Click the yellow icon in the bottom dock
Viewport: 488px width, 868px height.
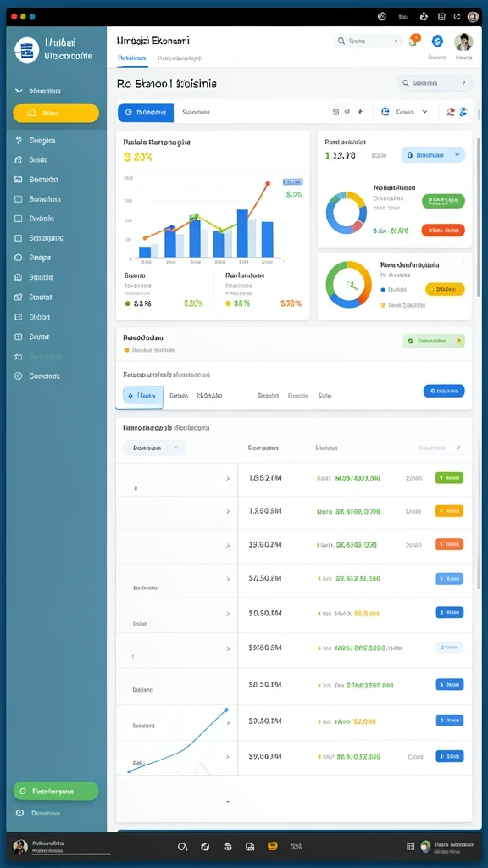[x=272, y=847]
